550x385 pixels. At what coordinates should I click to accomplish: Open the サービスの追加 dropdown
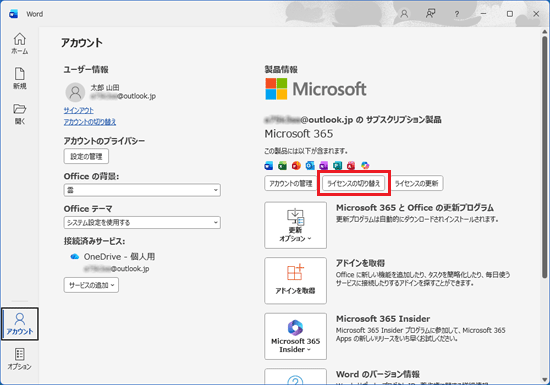91,285
